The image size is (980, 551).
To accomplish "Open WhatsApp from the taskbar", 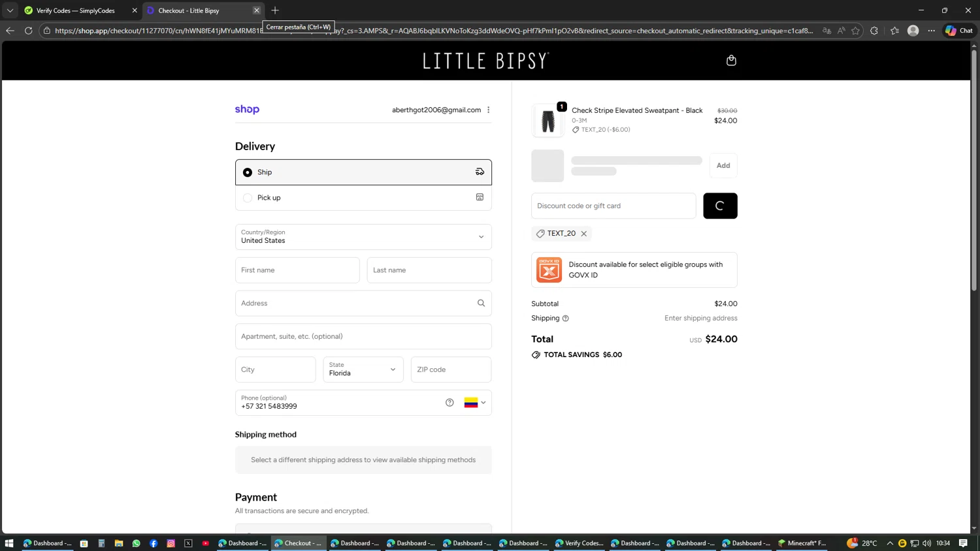I will click(136, 543).
